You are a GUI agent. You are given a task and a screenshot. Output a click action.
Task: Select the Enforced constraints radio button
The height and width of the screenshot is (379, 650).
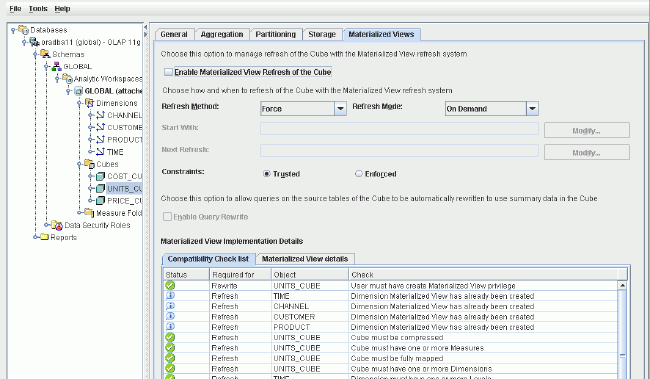click(359, 174)
